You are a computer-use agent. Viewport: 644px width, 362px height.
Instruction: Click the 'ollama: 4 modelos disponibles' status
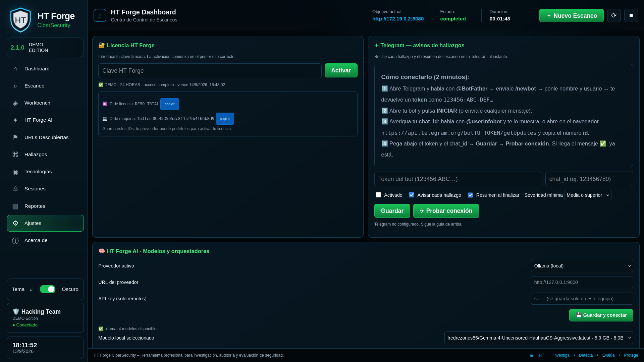pos(129,329)
